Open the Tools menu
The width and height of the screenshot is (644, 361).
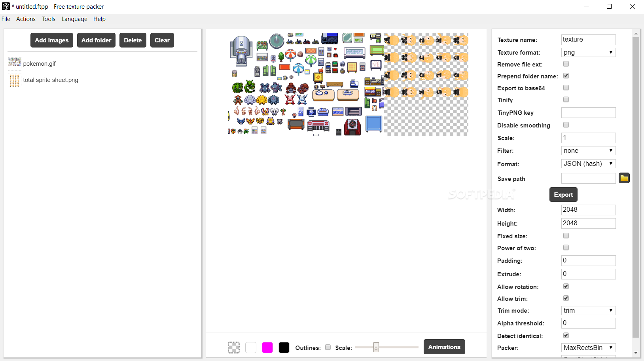49,19
